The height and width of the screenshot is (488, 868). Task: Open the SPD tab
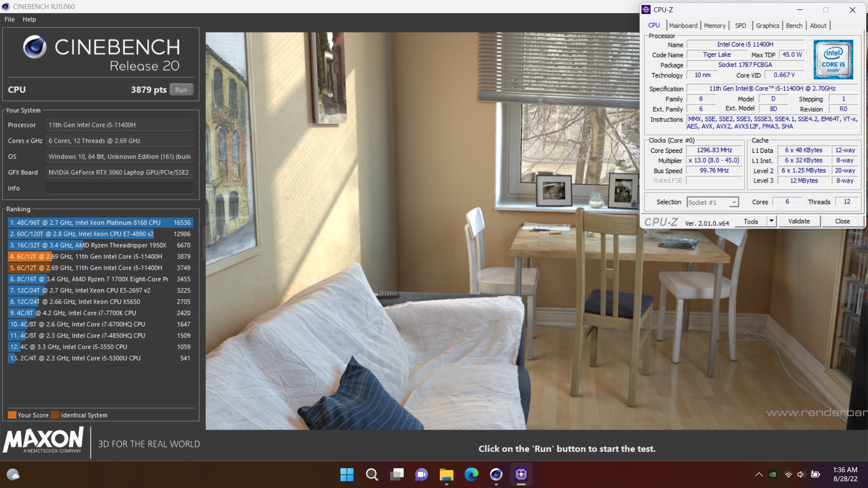point(741,26)
